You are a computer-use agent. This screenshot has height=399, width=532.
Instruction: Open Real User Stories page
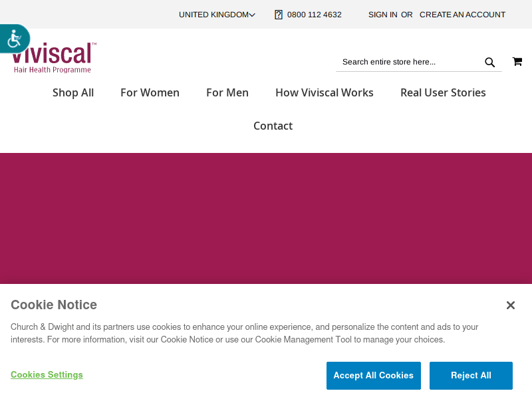443,92
